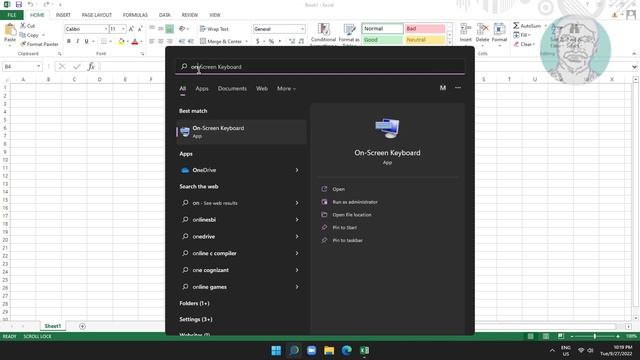Click the Undo arrow in Excel's title bar
Screen dimensions: 640x360
click(31, 4)
